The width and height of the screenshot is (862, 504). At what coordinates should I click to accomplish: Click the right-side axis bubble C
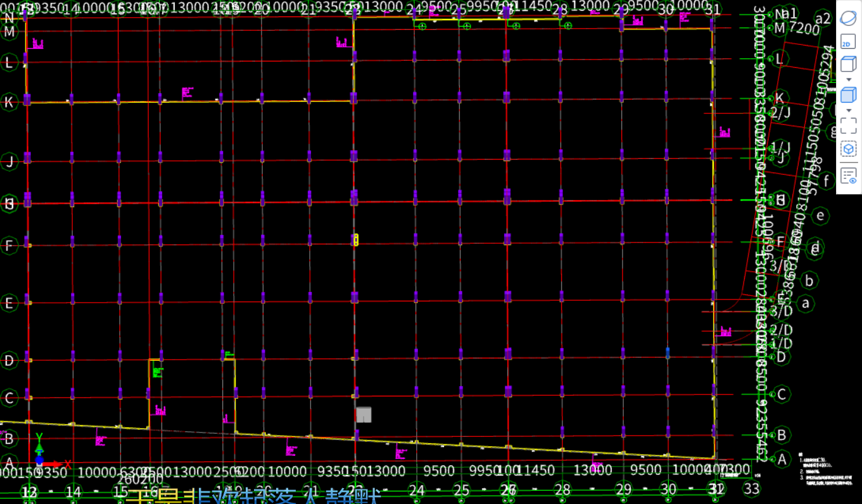782,394
